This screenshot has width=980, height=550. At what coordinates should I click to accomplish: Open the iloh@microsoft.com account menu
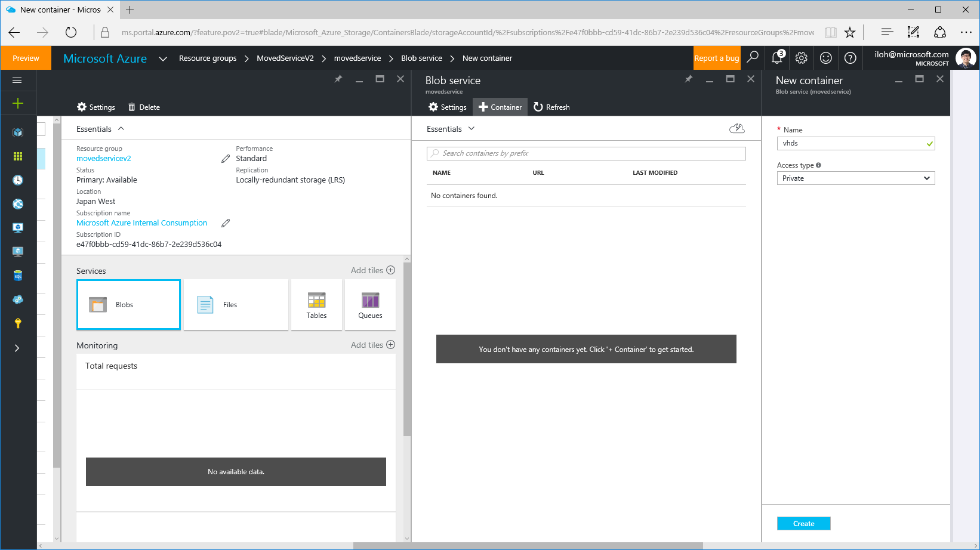(x=925, y=58)
